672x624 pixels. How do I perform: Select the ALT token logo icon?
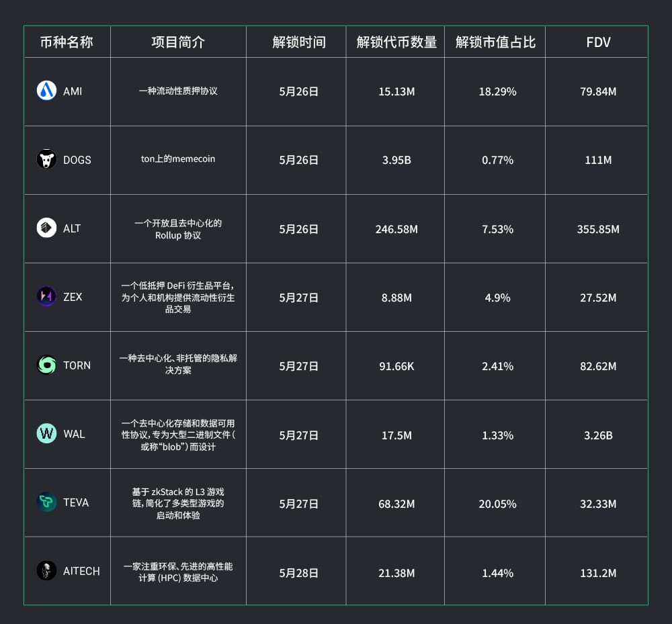[46, 228]
